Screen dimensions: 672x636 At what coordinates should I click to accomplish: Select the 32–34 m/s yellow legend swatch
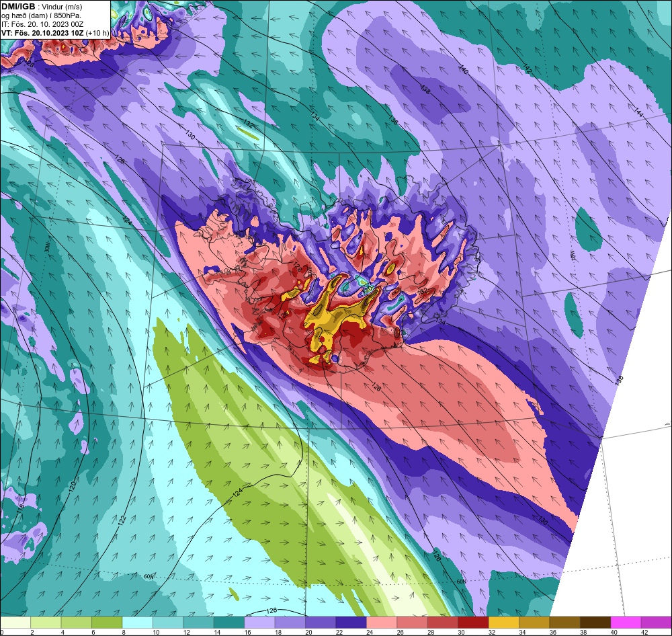(x=503, y=623)
